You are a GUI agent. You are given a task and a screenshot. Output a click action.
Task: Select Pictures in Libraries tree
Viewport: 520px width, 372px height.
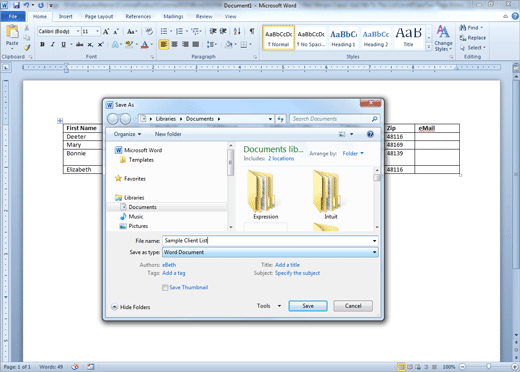click(x=134, y=226)
